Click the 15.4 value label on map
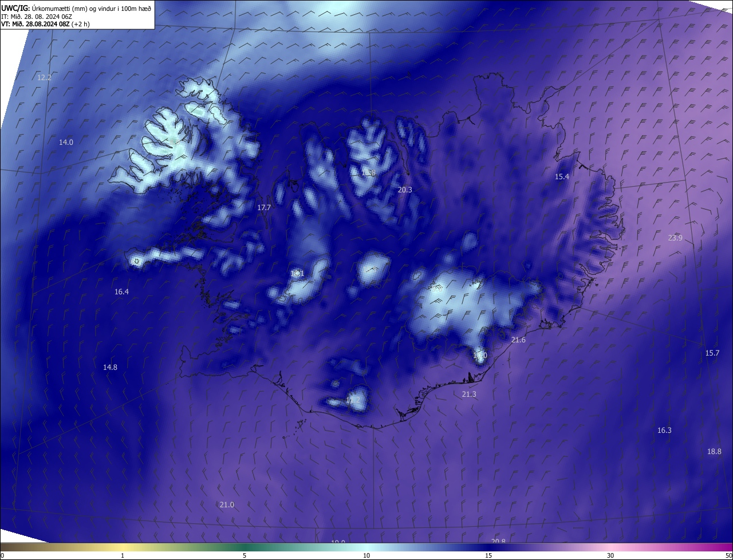 click(562, 177)
